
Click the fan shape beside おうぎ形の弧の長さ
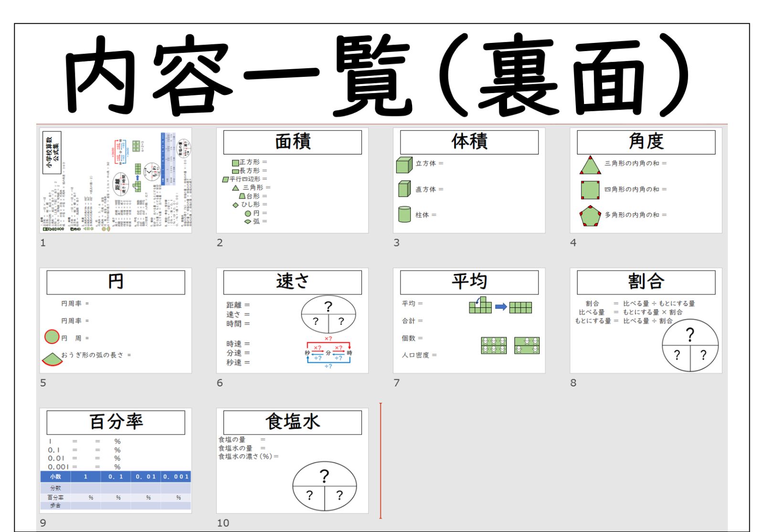tap(52, 359)
